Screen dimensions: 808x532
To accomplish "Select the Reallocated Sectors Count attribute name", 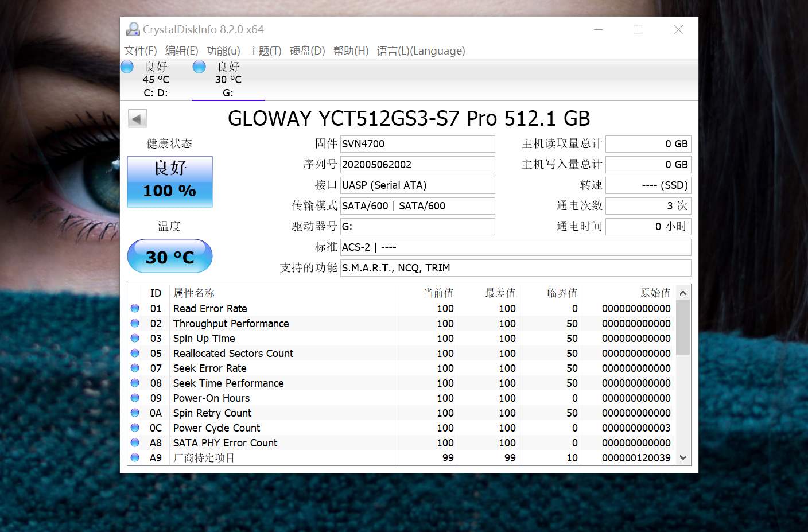I will click(x=233, y=353).
